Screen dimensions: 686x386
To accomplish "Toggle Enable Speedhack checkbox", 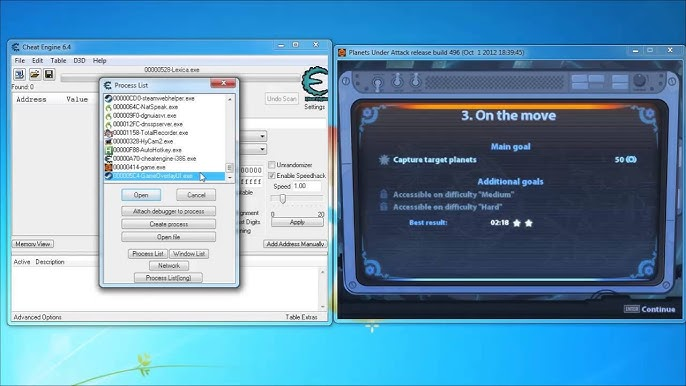I will pyautogui.click(x=272, y=175).
